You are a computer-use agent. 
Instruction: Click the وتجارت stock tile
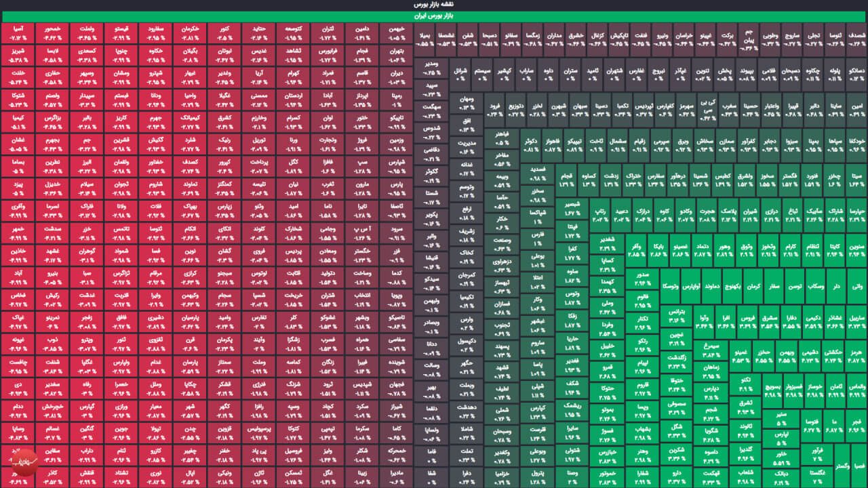(x=326, y=143)
